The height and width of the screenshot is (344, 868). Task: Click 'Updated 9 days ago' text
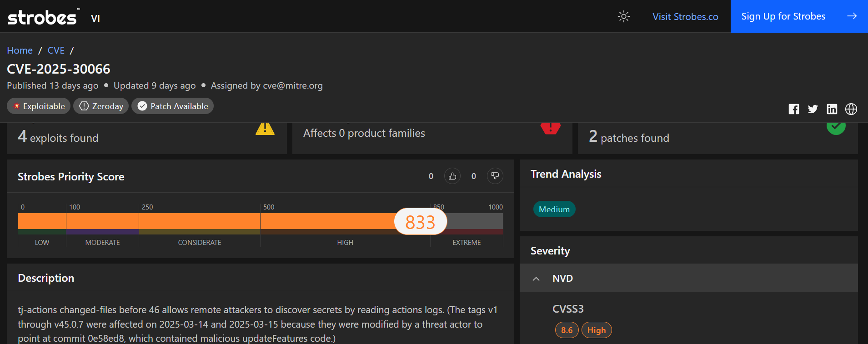[155, 85]
